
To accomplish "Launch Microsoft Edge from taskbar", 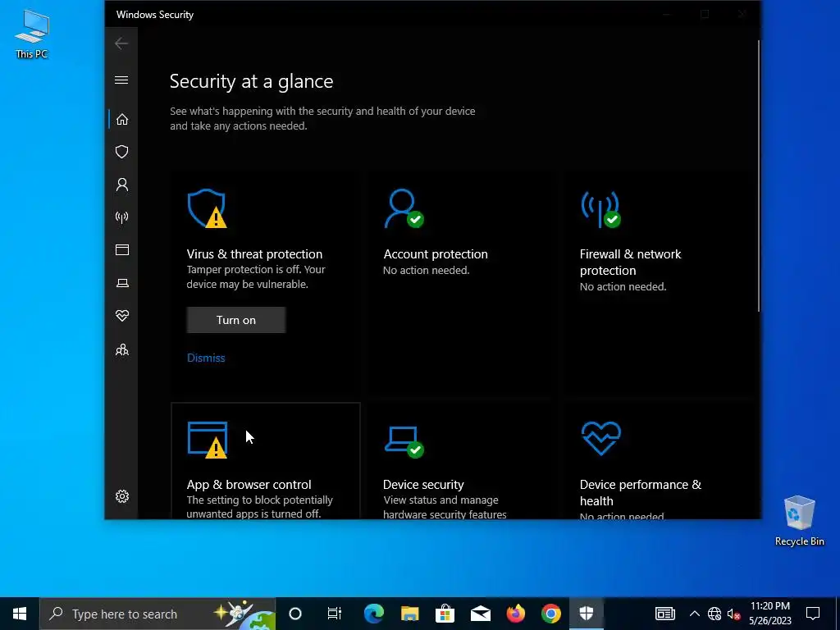I will click(374, 614).
